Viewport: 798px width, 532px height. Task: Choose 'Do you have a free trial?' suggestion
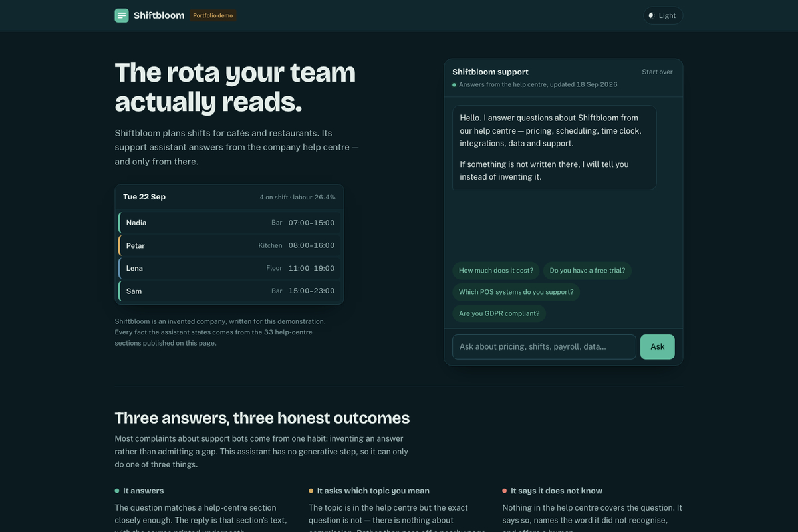(587, 271)
